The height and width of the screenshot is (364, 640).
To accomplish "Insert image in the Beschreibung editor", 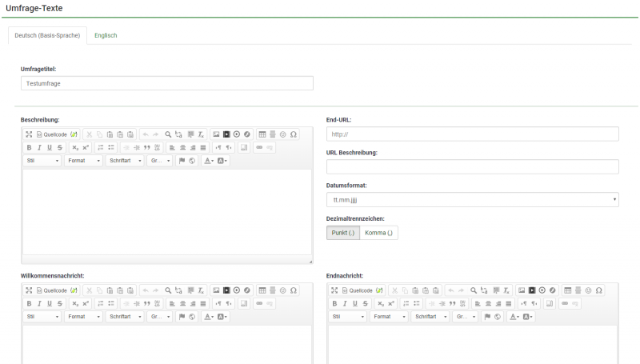I will click(216, 134).
